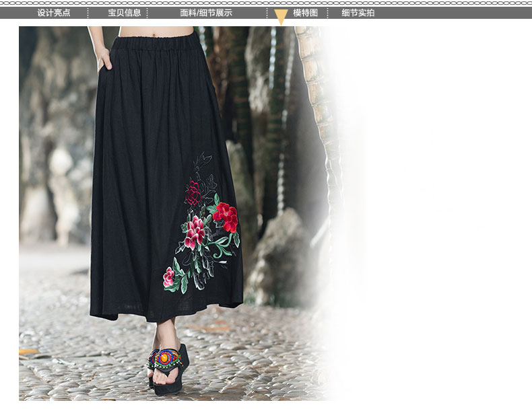The height and width of the screenshot is (413, 532).
Task: Open the 细节实拍 tab
Action: coord(358,13)
